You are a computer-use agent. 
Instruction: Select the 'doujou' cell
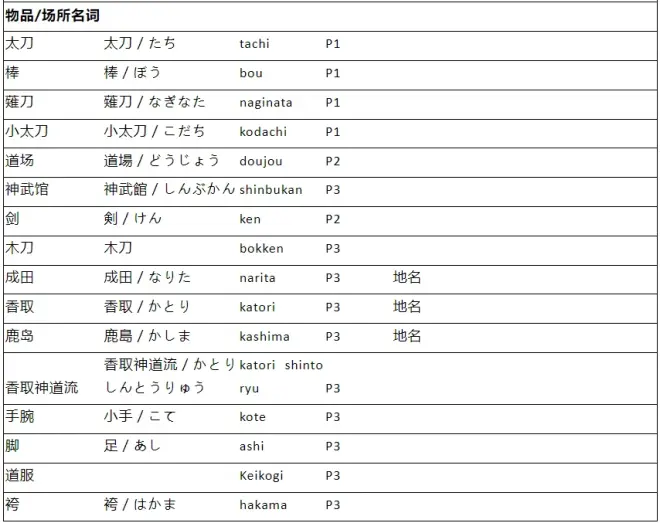261,160
